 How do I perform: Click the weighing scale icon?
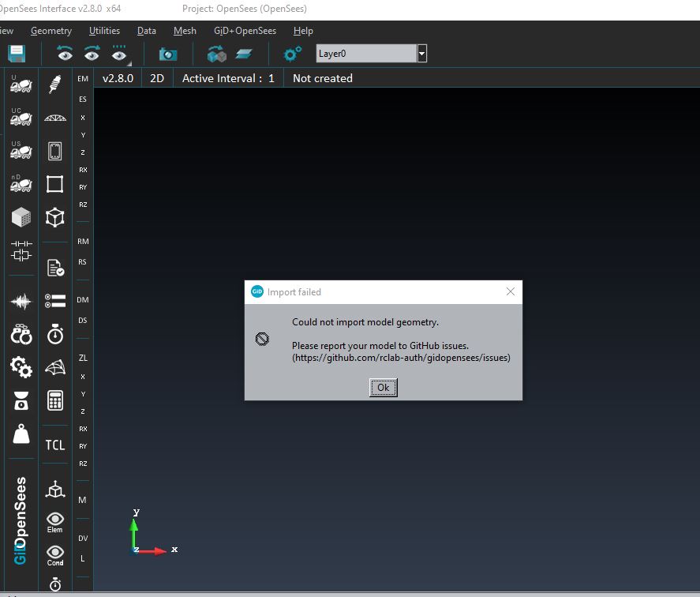[x=21, y=401]
